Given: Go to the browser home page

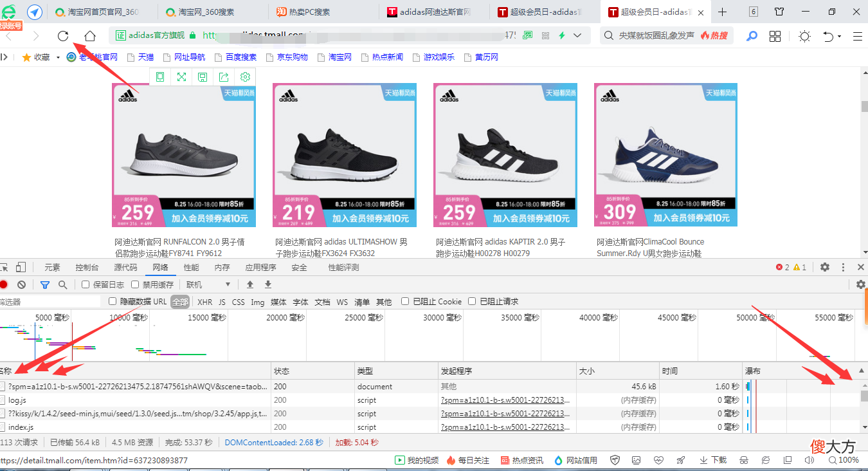Looking at the screenshot, I should click(x=90, y=36).
